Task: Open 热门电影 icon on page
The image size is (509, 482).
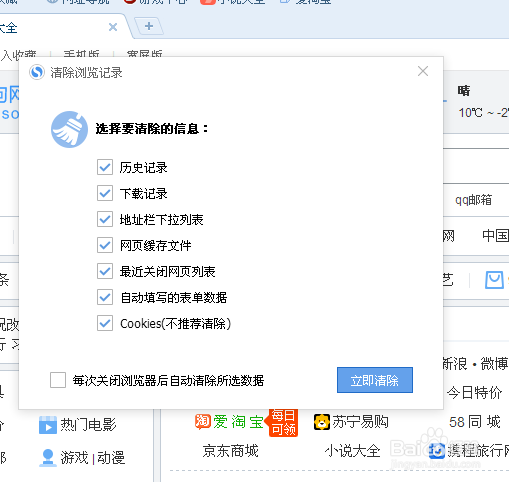Action: [x=48, y=425]
